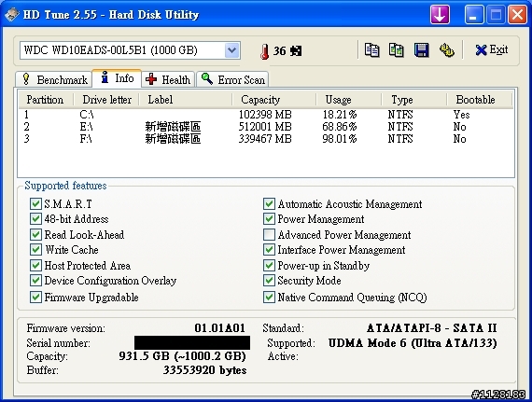This screenshot has width=532, height=402.
Task: Select partition row with drive E:\
Action: point(266,127)
